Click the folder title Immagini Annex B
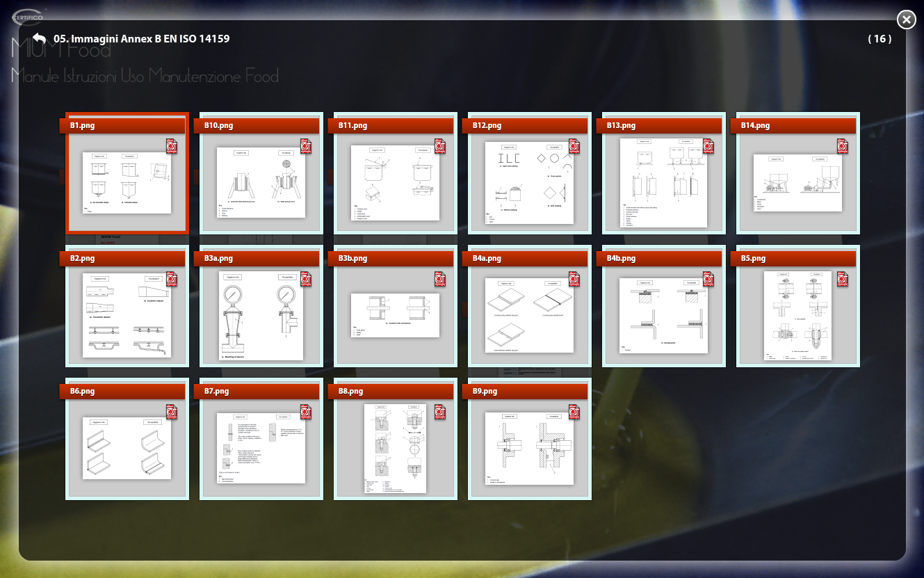The width and height of the screenshot is (924, 578). (142, 39)
